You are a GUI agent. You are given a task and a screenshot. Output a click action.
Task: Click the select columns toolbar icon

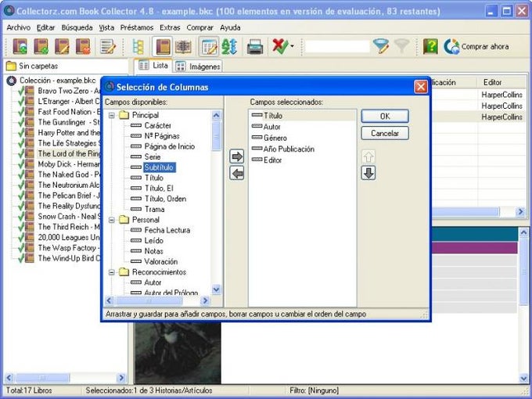tap(209, 46)
